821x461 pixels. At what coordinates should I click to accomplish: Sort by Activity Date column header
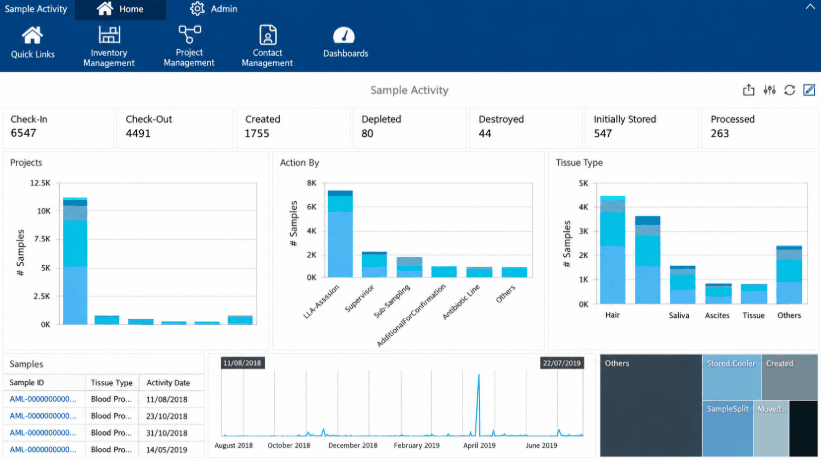click(168, 383)
